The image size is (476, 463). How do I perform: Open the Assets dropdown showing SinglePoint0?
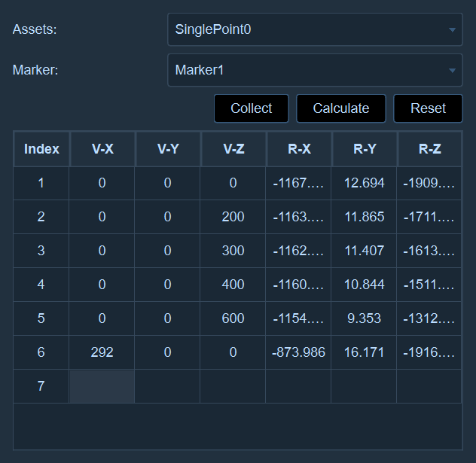[x=315, y=29]
